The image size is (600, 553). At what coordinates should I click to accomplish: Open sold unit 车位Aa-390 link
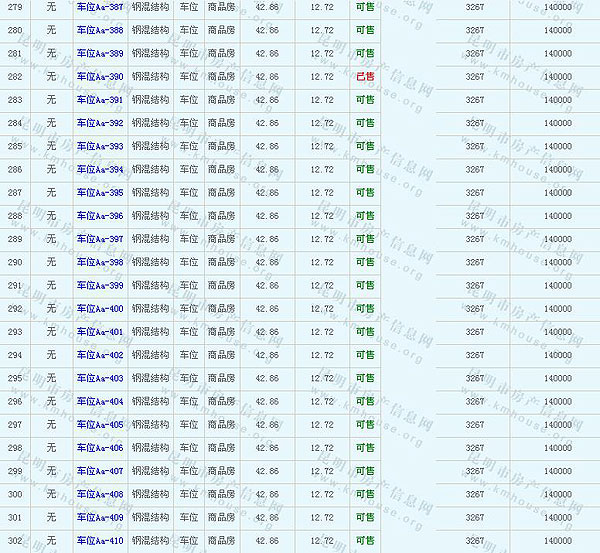click(100, 77)
